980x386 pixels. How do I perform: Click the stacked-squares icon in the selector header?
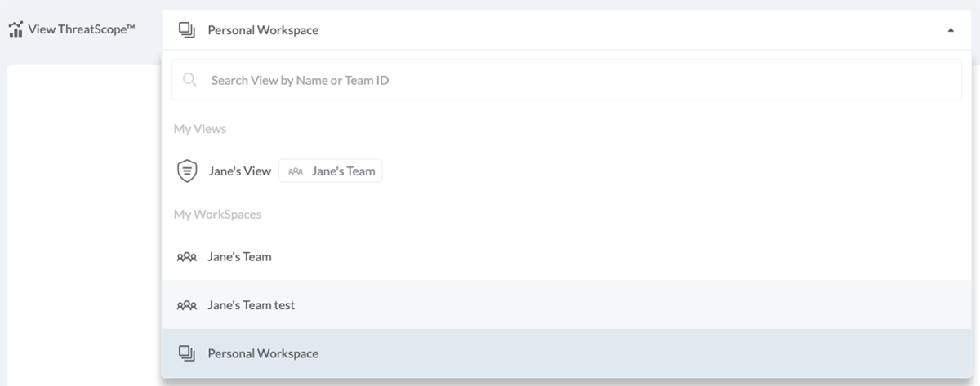coord(187,30)
